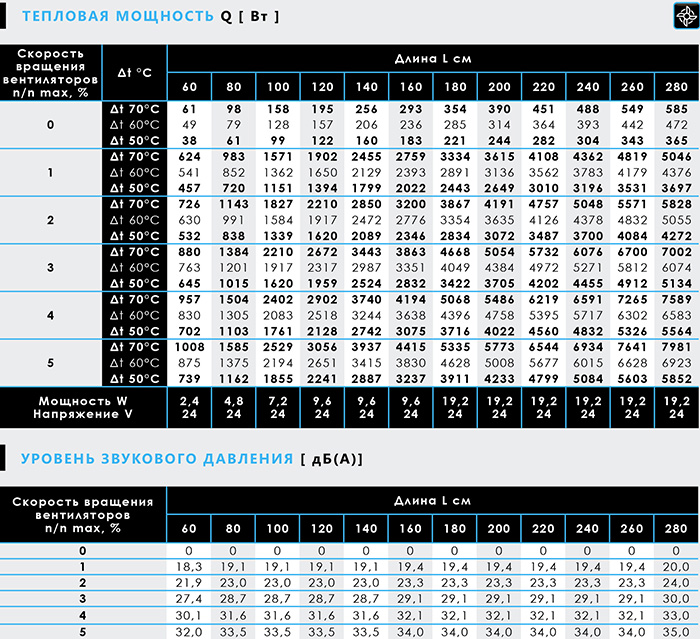This screenshot has width=700, height=639.
Task: Click the 'ТЕПЛОВАЯ МОЩНОСТЬ Q [Вт]' heading
Action: 151,17
